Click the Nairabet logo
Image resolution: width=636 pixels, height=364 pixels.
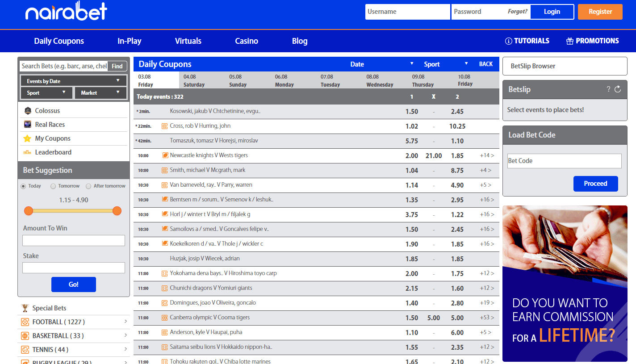pos(66,12)
